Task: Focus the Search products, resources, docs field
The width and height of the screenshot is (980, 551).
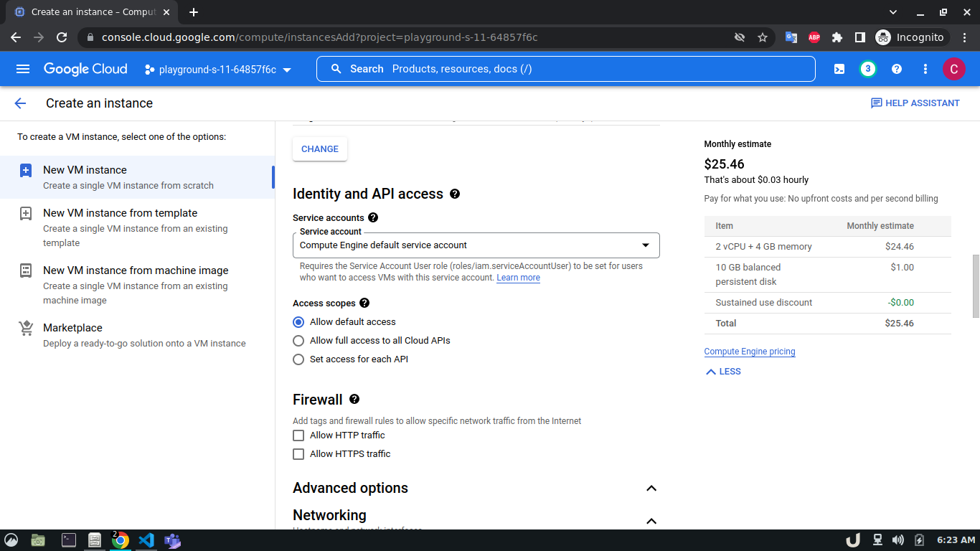Action: pyautogui.click(x=565, y=69)
